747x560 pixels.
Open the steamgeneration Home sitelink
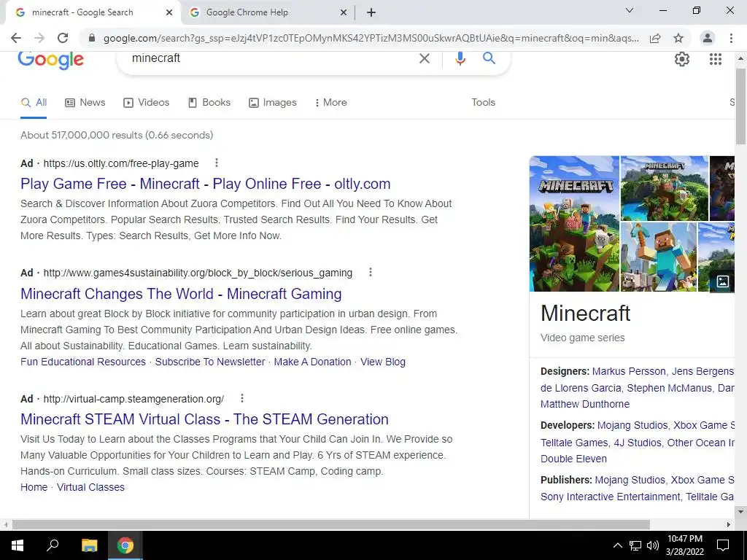coord(34,487)
